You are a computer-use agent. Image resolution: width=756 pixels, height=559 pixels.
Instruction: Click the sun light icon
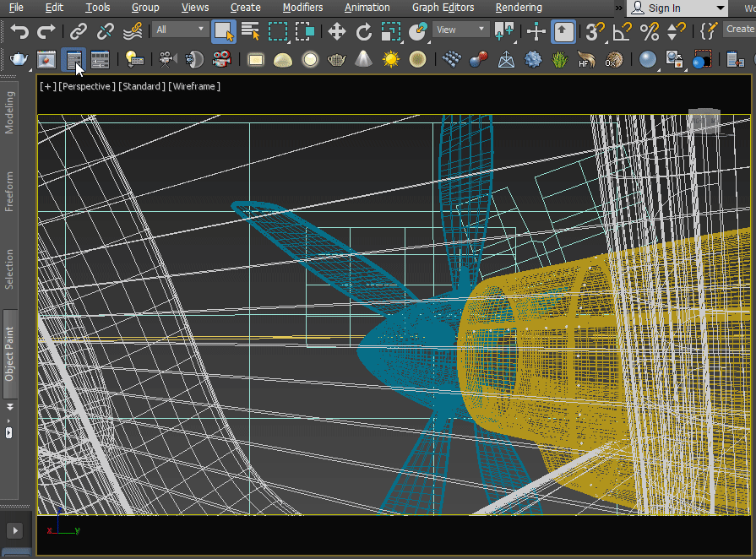pyautogui.click(x=390, y=60)
